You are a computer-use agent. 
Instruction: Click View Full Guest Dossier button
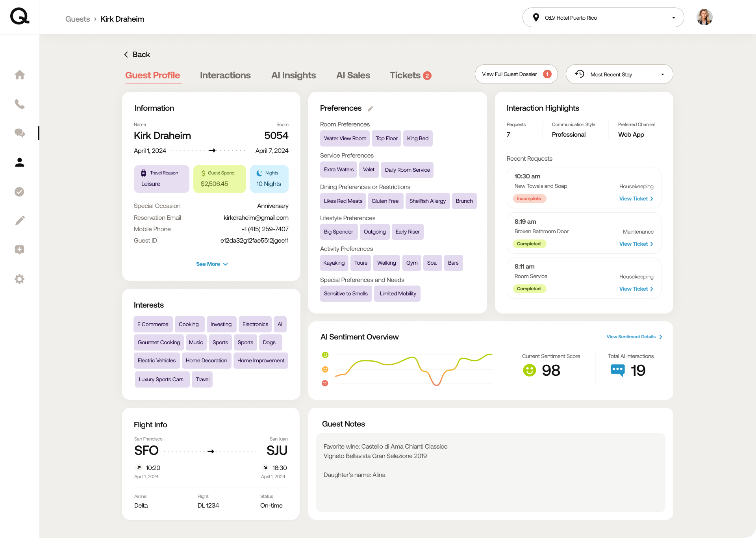click(x=516, y=74)
